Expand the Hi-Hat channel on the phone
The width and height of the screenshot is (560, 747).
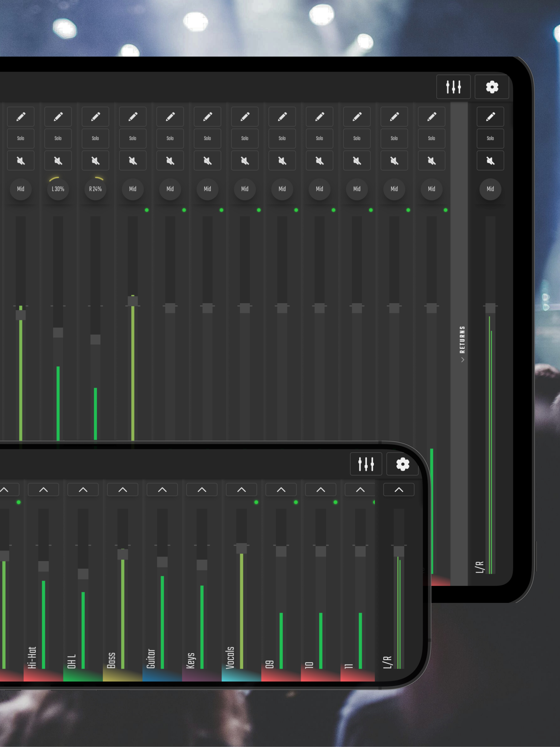43,490
